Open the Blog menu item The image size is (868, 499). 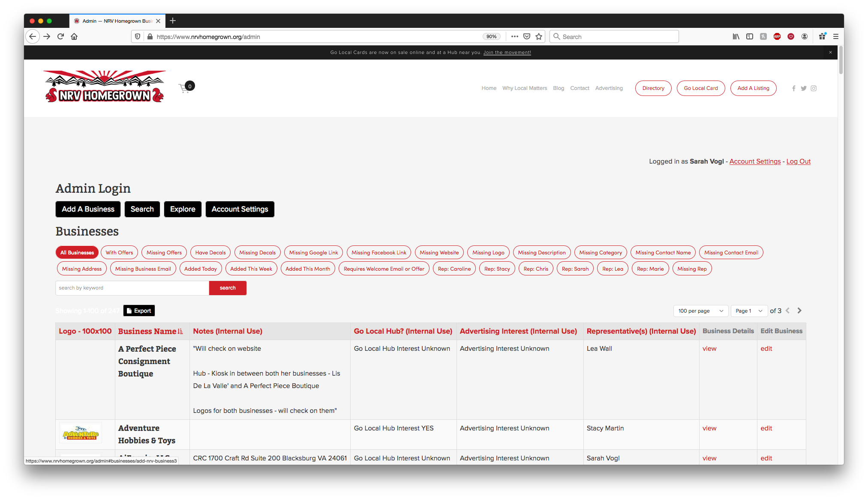(x=559, y=88)
